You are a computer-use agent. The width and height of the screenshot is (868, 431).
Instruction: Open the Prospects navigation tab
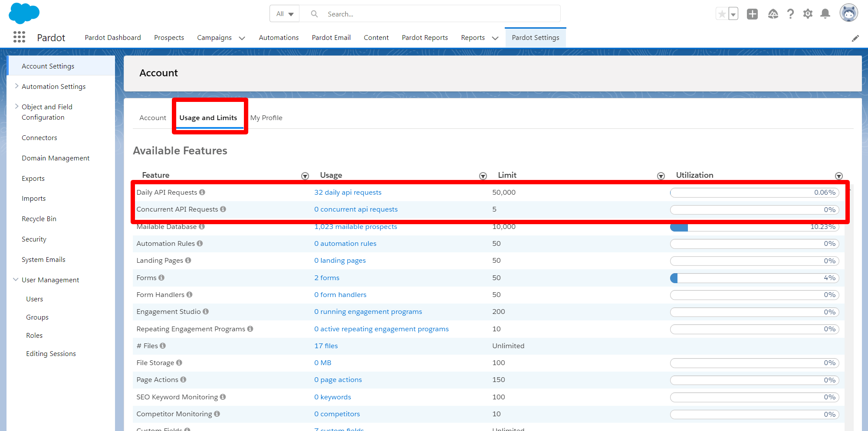(169, 38)
